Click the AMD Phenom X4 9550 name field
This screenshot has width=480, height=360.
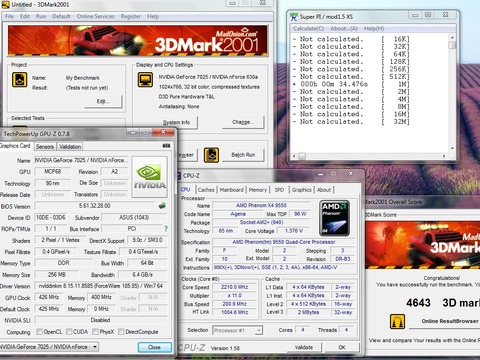pos(261,205)
